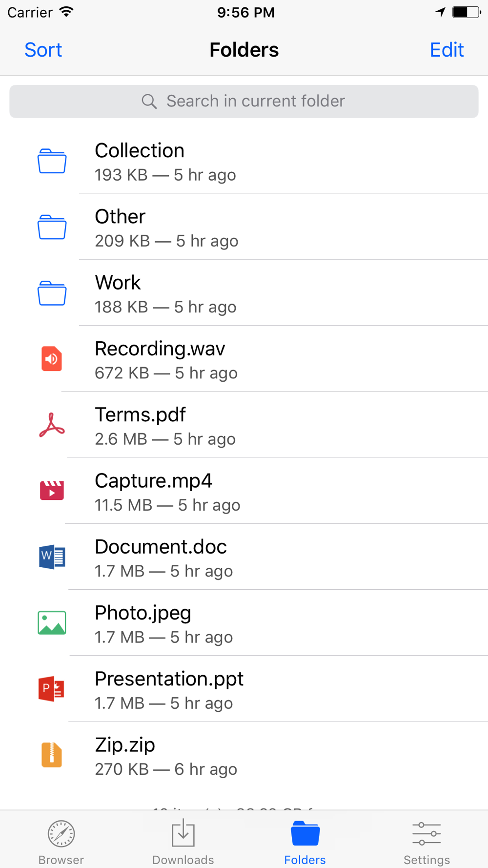Viewport: 488px width, 868px height.
Task: Go to the Settings tab
Action: coord(427,842)
